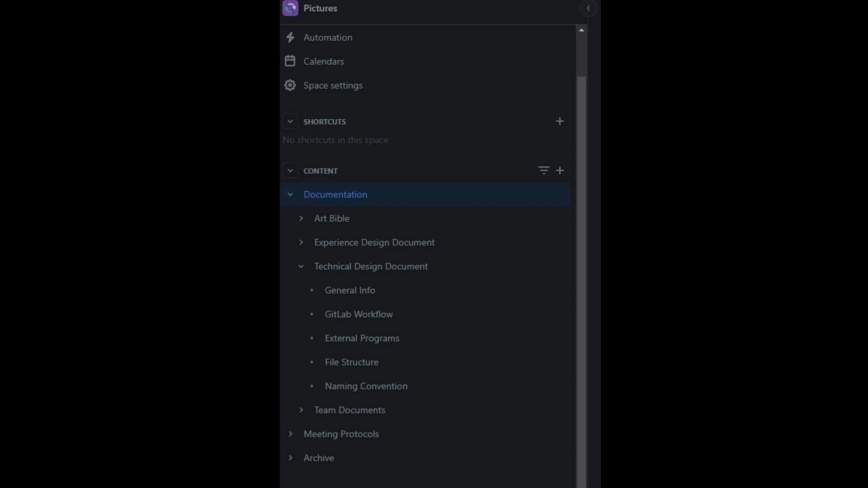Create new content with the plus icon
Viewport: 868px width, 488px height.
pos(560,170)
